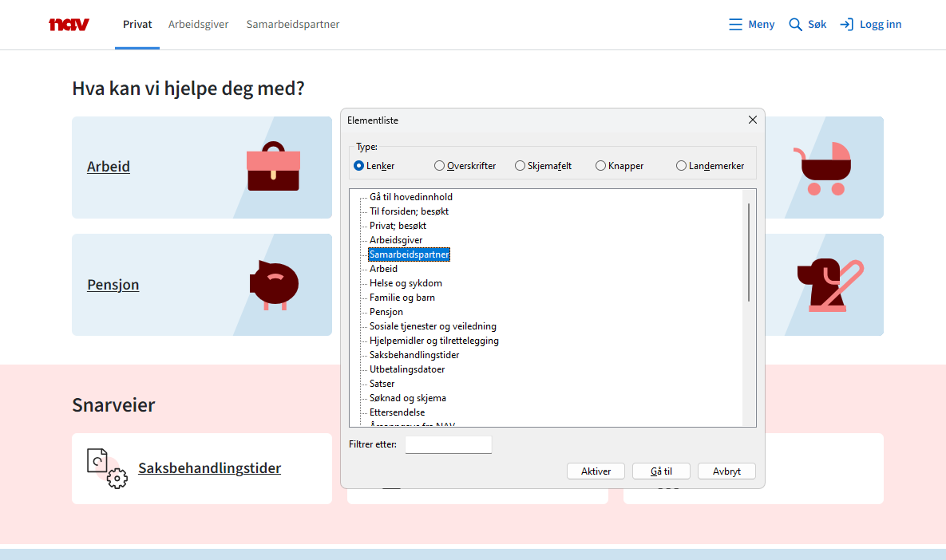Select the Overskrifter radio button

[439, 166]
